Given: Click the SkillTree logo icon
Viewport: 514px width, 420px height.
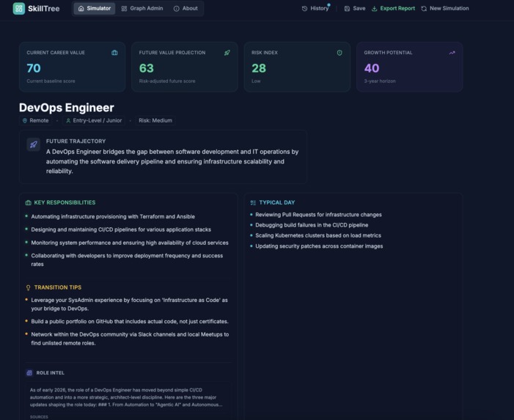Looking at the screenshot, I should [18, 9].
